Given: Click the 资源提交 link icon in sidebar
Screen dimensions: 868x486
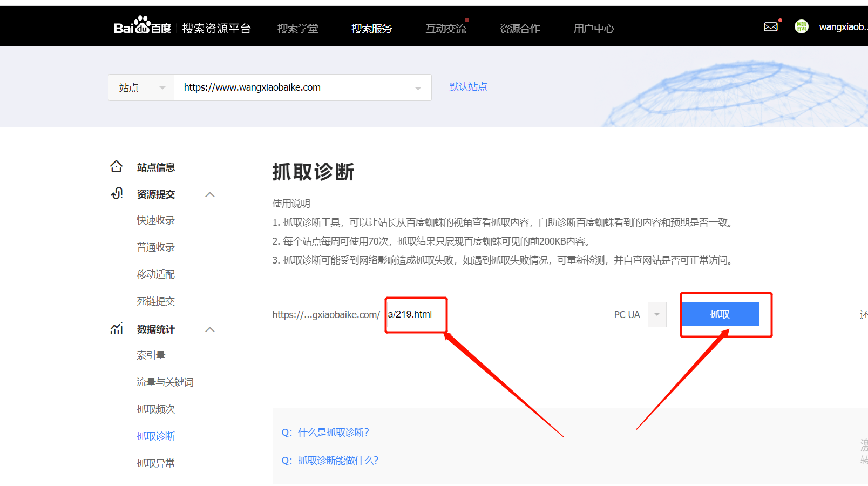Looking at the screenshot, I should point(117,194).
